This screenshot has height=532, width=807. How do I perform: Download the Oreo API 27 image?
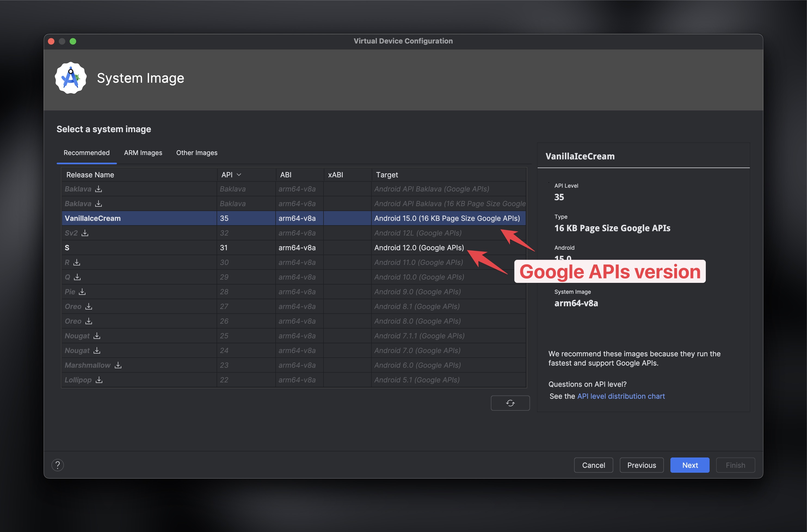(x=89, y=306)
